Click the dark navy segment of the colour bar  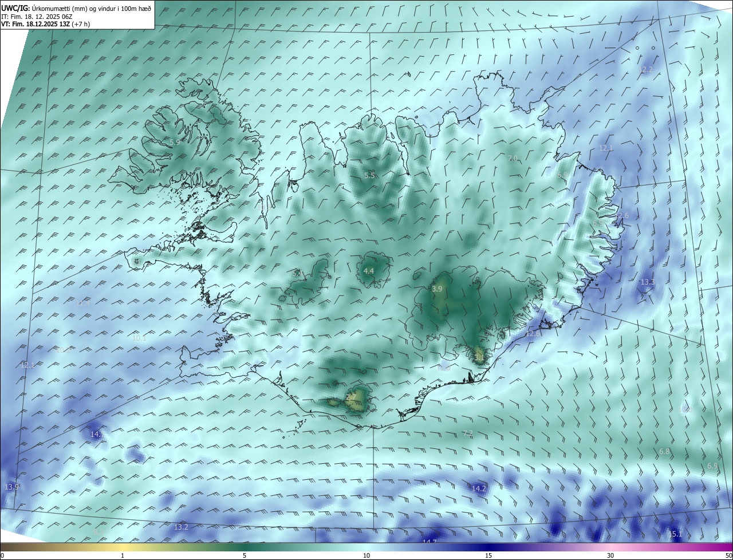coord(488,547)
